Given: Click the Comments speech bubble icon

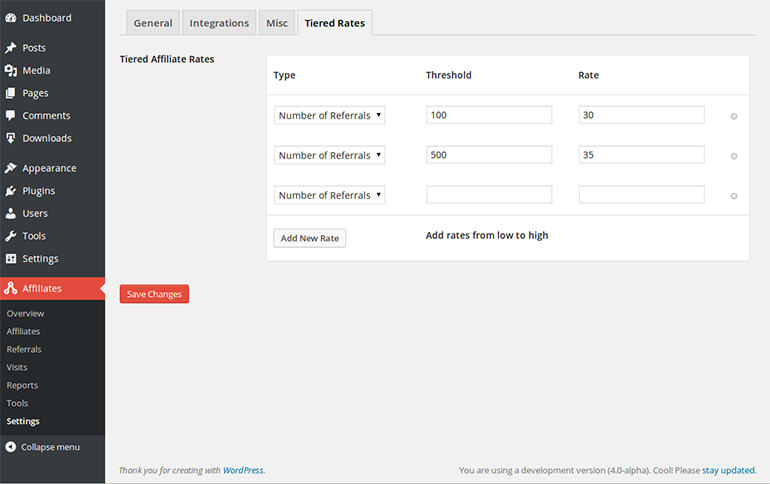Looking at the screenshot, I should pos(11,116).
